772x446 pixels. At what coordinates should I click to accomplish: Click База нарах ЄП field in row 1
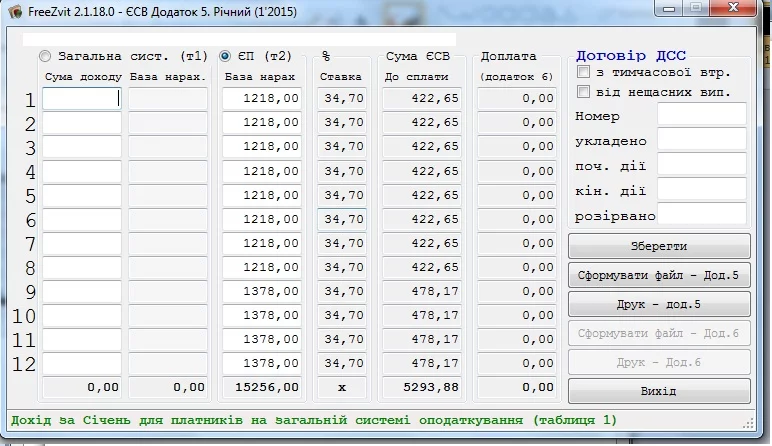262,98
